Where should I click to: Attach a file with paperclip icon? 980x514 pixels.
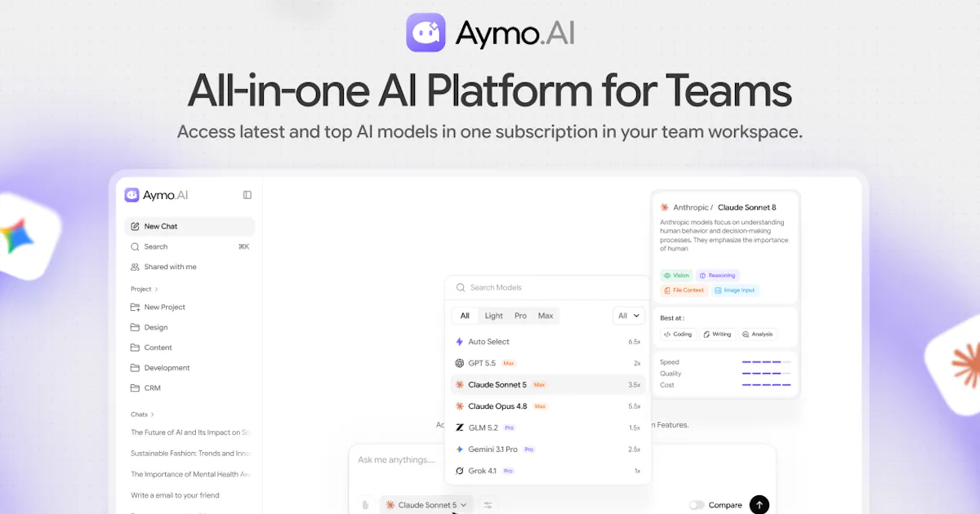365,505
